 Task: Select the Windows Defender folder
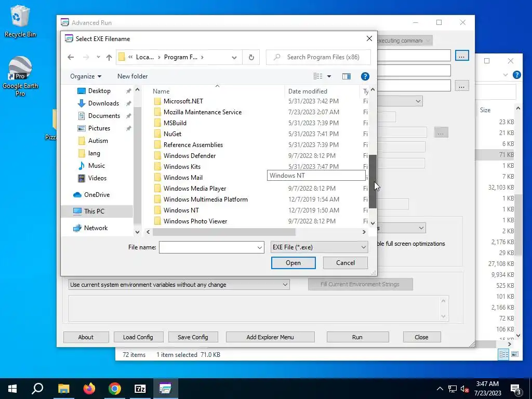pyautogui.click(x=189, y=156)
